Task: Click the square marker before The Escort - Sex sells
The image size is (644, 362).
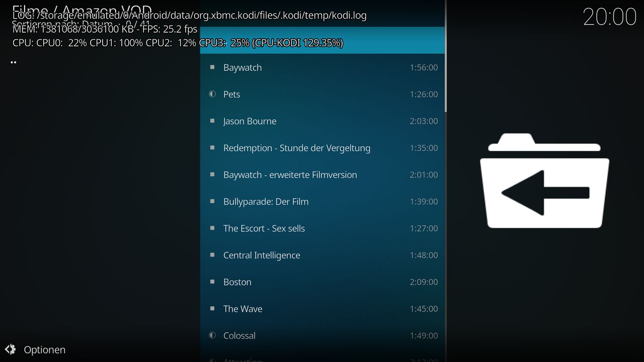Action: [212, 228]
